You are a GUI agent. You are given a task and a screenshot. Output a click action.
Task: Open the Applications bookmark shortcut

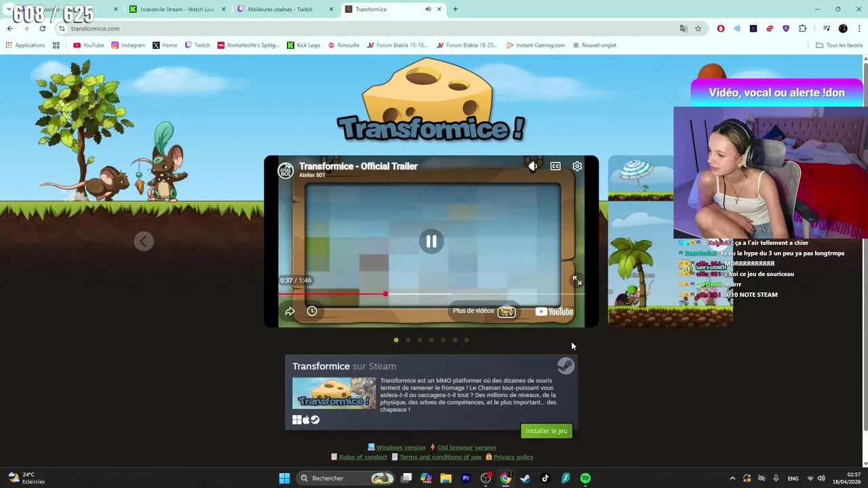tap(25, 45)
